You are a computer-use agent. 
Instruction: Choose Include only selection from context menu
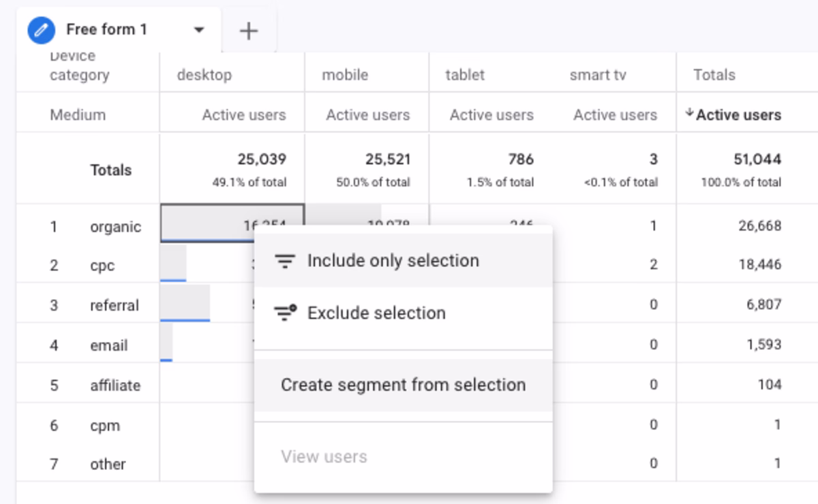point(393,261)
